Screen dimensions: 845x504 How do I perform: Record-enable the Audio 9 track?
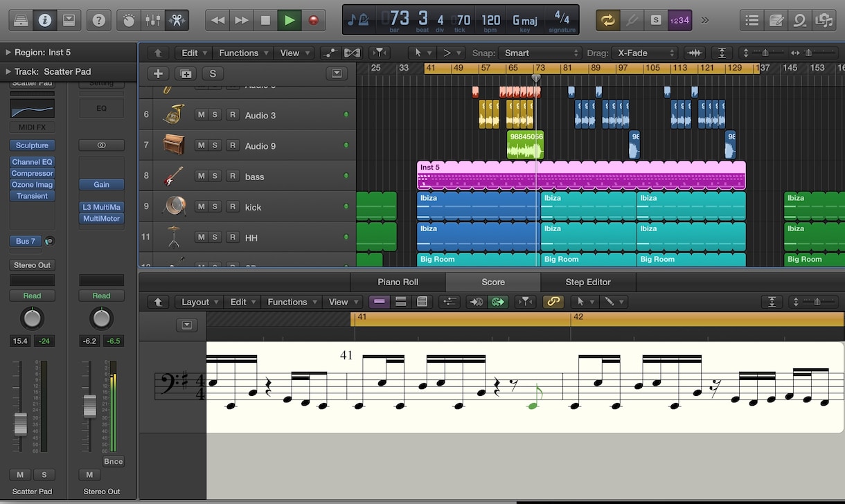[x=233, y=145]
